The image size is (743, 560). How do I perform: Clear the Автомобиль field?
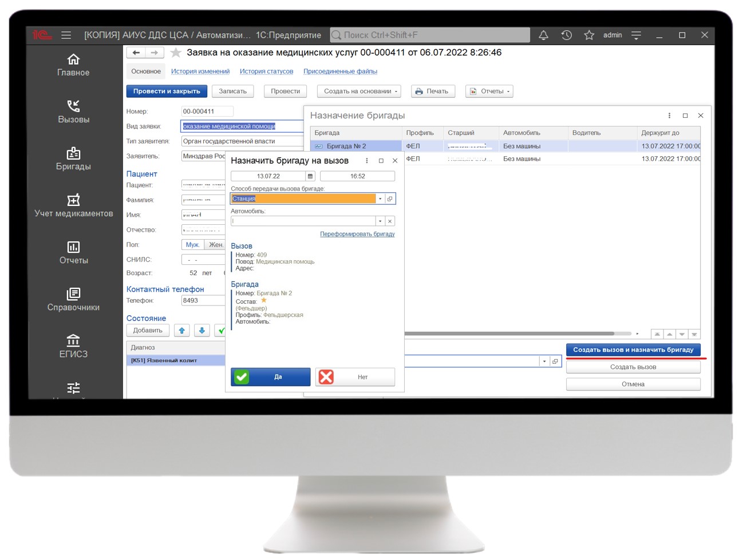[x=390, y=221]
